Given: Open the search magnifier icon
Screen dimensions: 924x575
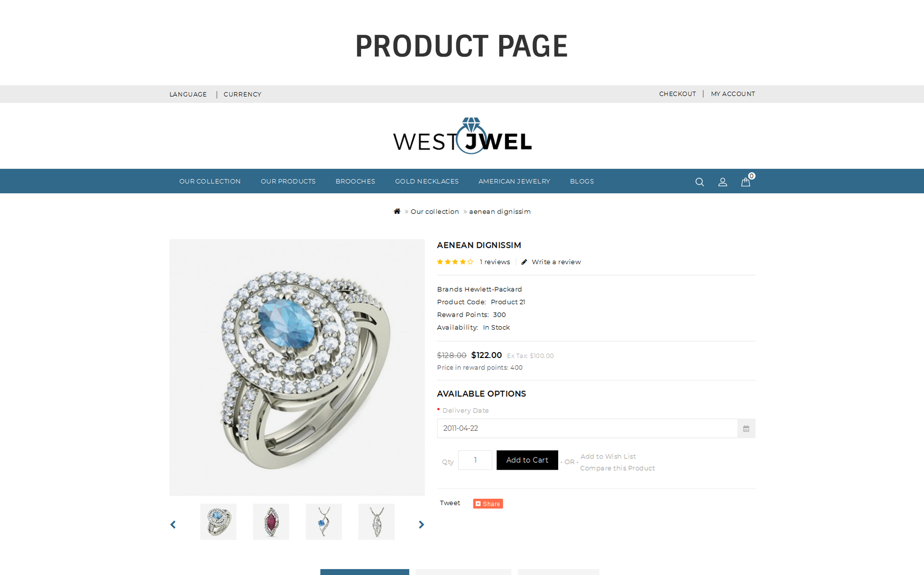Looking at the screenshot, I should click(x=699, y=182).
